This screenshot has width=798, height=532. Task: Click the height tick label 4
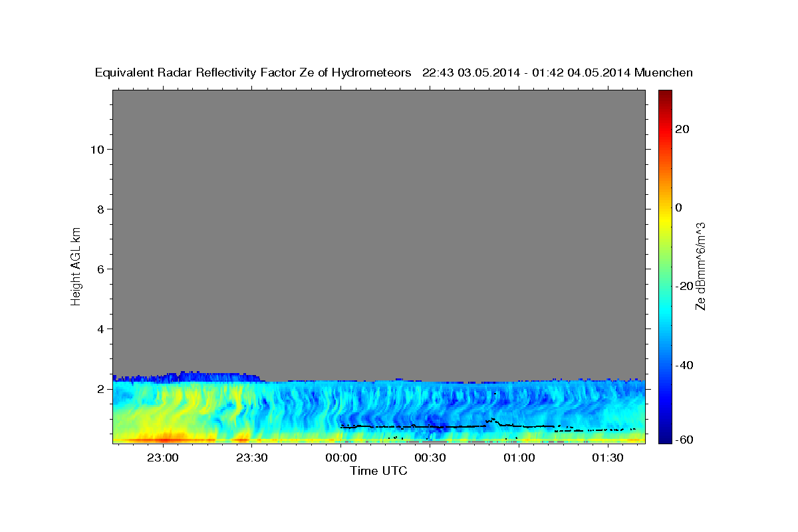[101, 329]
